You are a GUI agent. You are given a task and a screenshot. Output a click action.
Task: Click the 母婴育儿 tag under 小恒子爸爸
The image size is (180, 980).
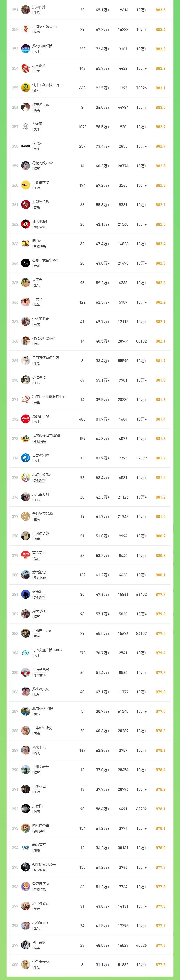coord(40,675)
